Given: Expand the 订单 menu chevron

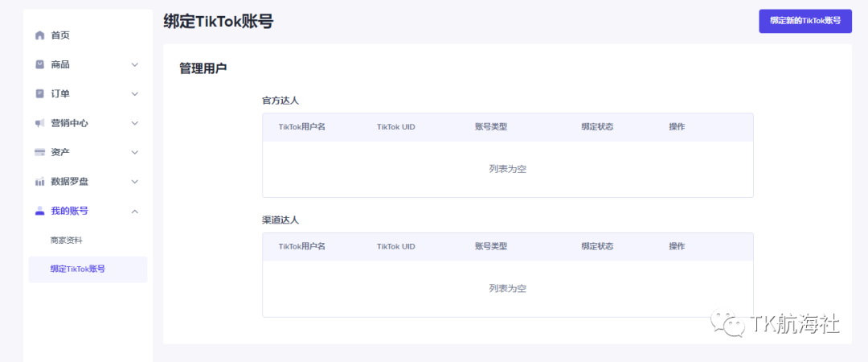Looking at the screenshot, I should (135, 93).
